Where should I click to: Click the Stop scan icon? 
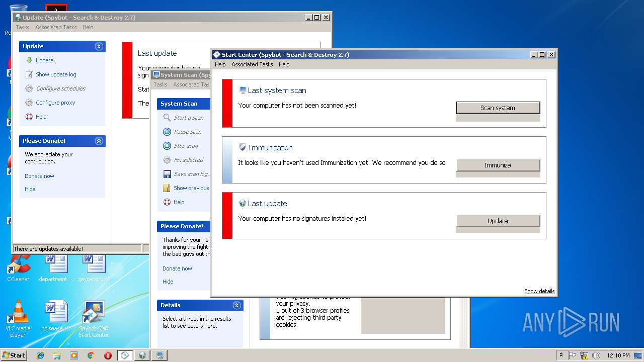167,146
